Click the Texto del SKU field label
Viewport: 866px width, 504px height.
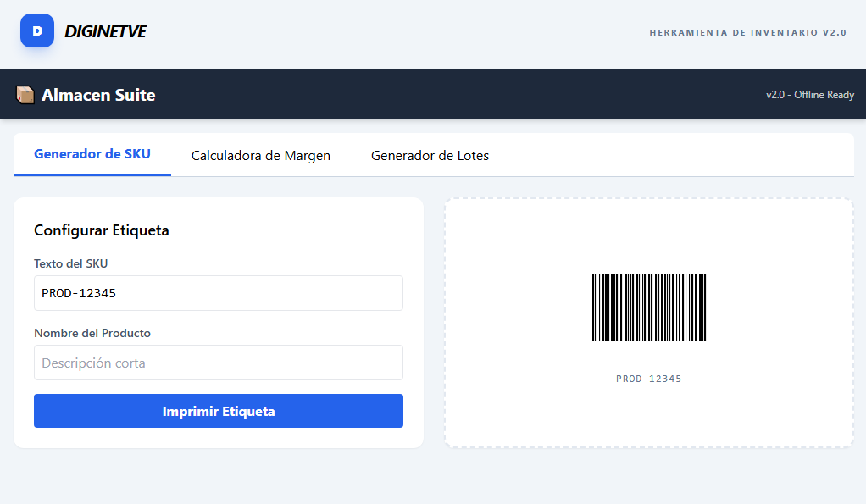69,263
